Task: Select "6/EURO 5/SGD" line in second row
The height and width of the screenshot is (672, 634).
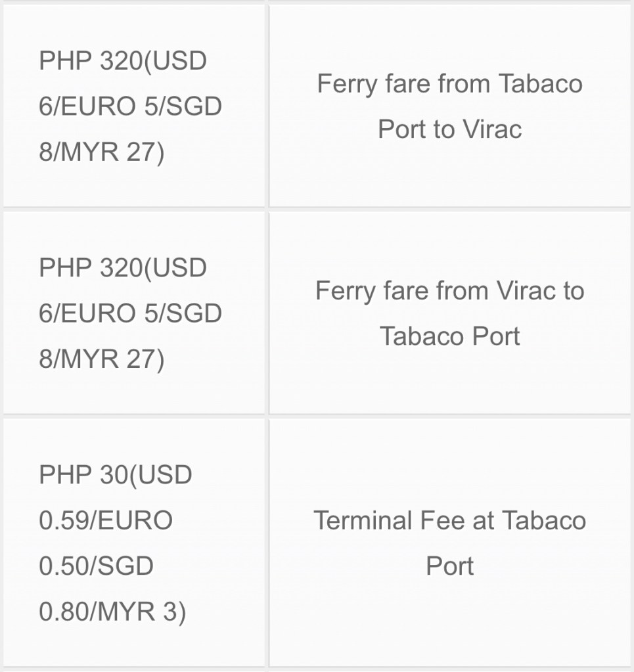Action: 130,313
